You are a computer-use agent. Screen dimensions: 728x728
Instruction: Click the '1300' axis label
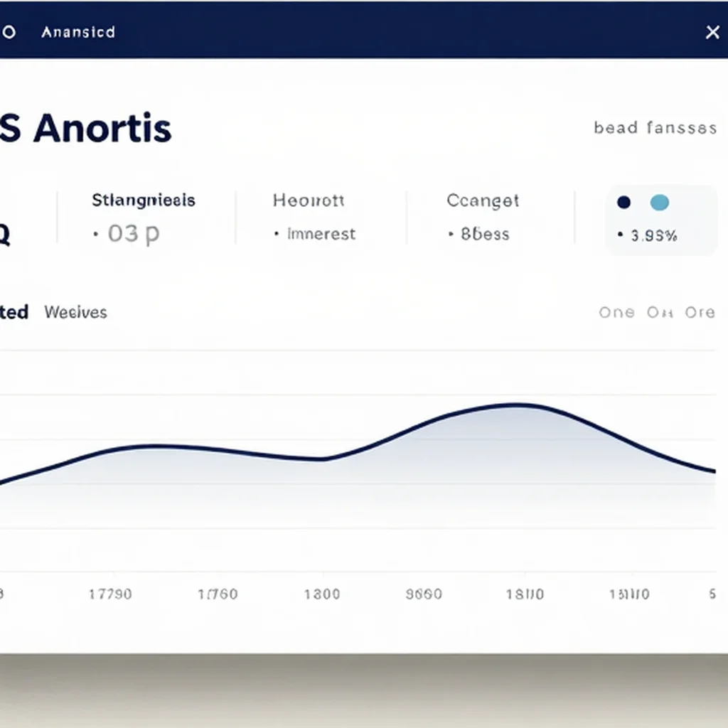coord(322,594)
